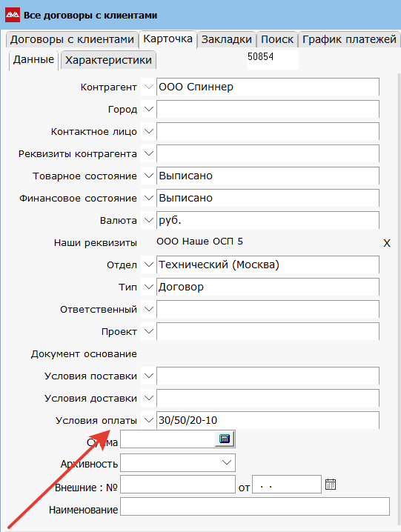
Task: Switch to the Договоры с клиентами tab
Action: (72, 39)
